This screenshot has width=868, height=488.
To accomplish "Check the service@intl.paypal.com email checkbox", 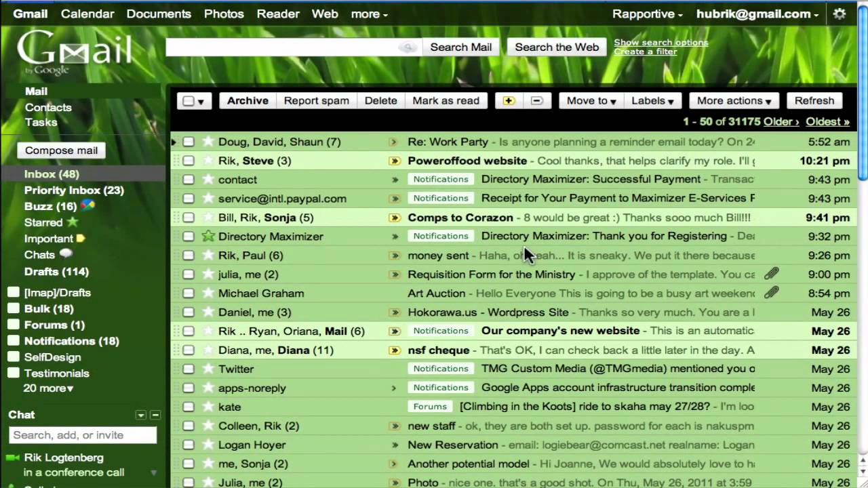I will (189, 199).
